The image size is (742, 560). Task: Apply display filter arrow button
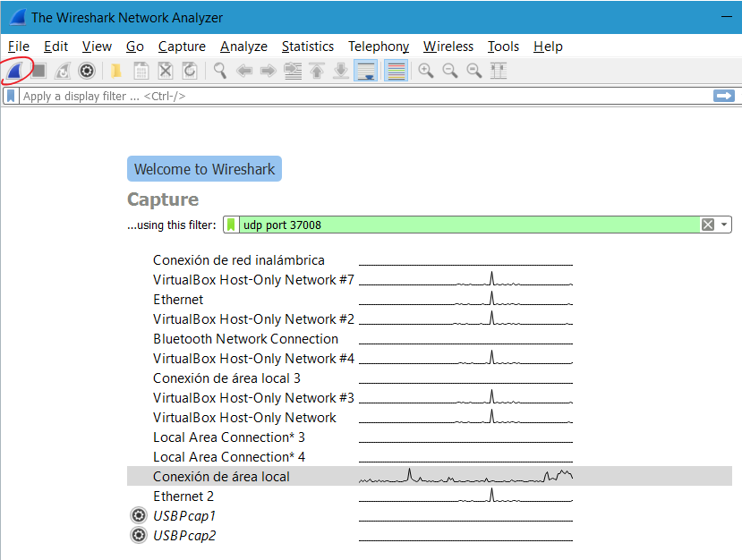[724, 96]
